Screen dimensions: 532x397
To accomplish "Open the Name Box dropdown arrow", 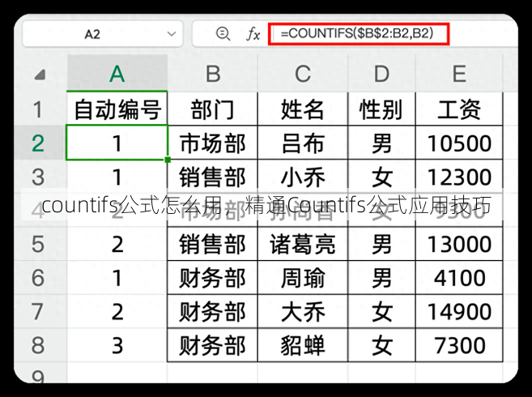I will pos(172,34).
